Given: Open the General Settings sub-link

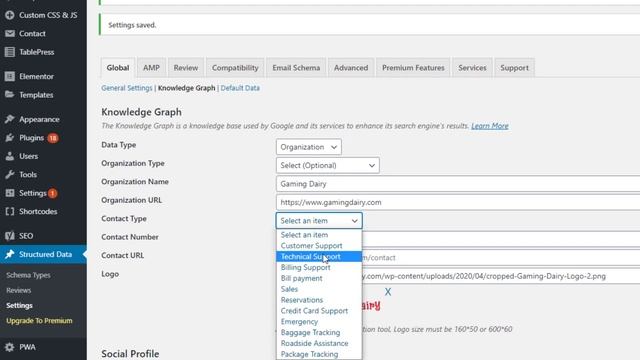Looking at the screenshot, I should [x=127, y=88].
